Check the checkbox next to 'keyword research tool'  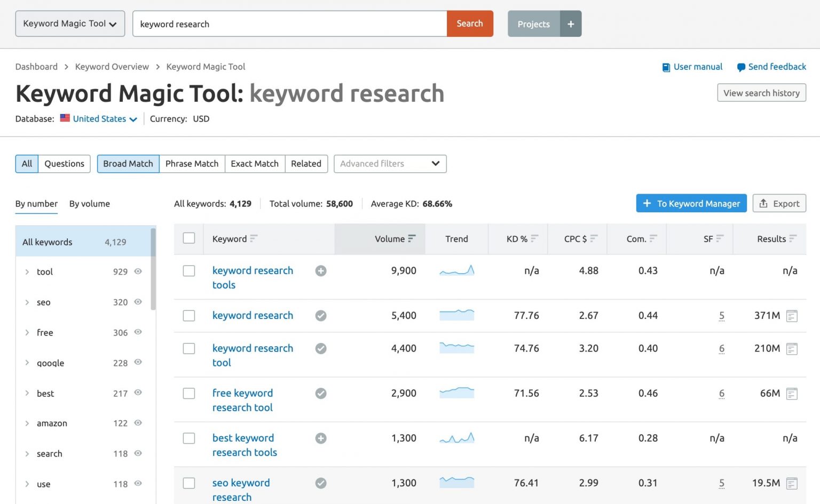[x=189, y=348]
